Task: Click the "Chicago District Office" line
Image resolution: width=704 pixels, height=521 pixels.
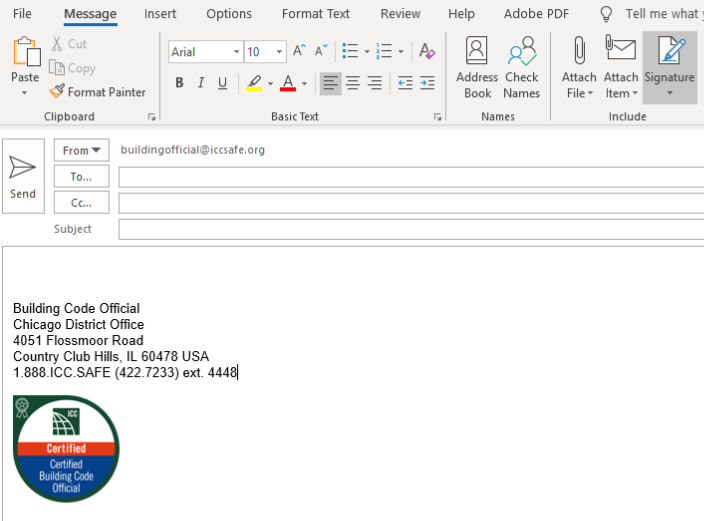Action: click(79, 324)
